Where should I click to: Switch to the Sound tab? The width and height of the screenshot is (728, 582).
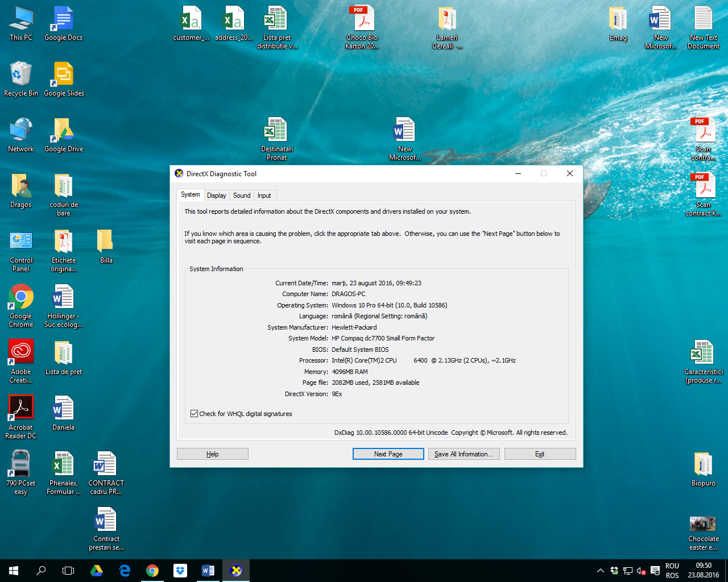(x=242, y=196)
